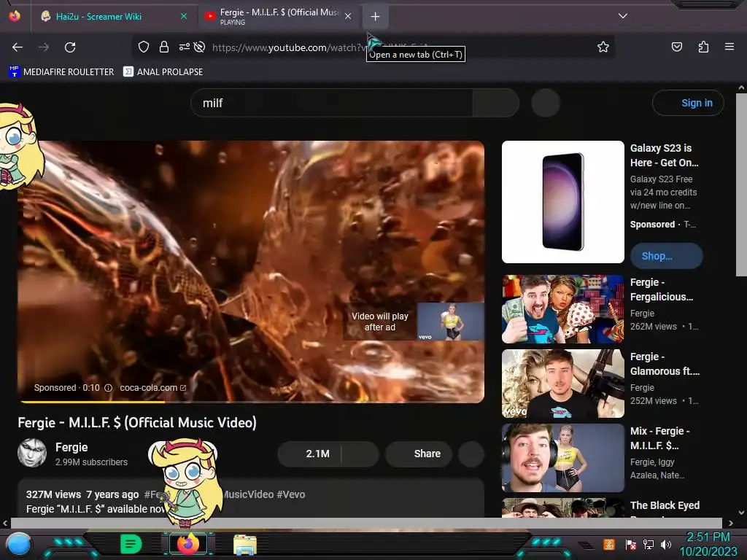Open Galaxy S23 is Here ad title
The height and width of the screenshot is (560, 747).
[x=664, y=155]
